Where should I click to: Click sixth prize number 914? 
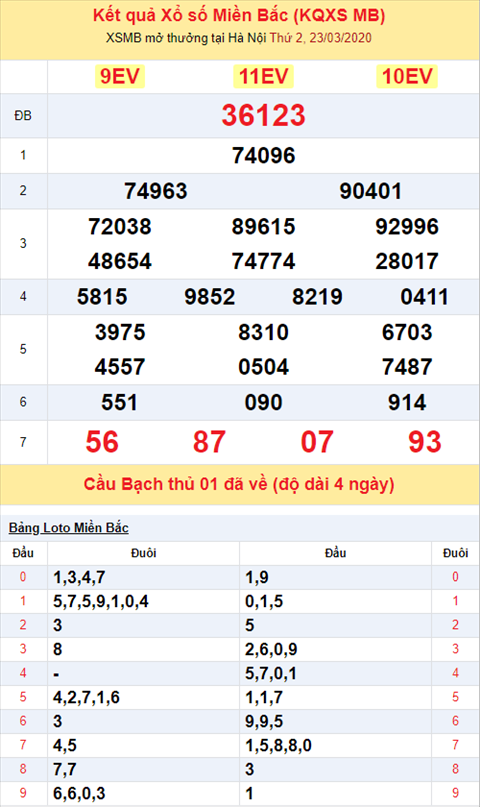click(x=407, y=402)
